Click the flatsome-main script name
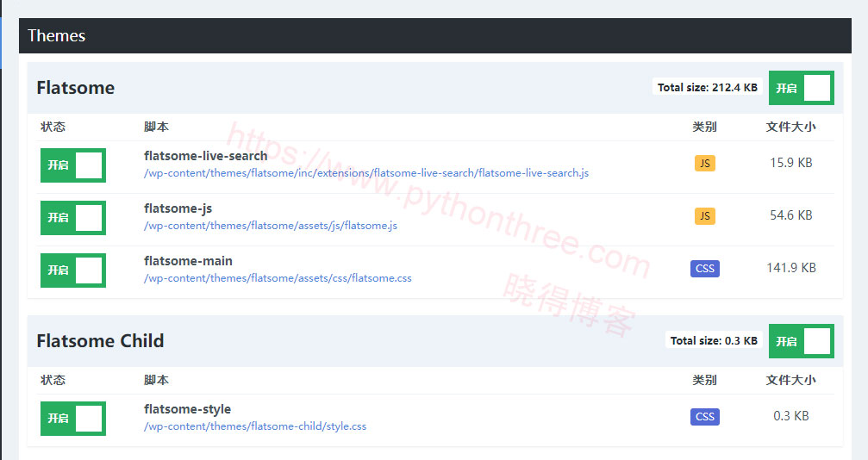The image size is (868, 460). tap(188, 261)
